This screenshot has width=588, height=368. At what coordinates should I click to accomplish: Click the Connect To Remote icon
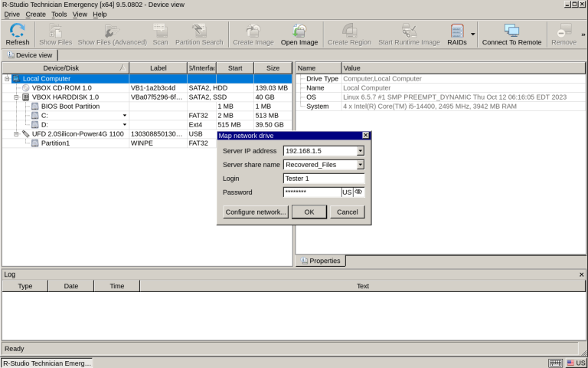tap(511, 34)
